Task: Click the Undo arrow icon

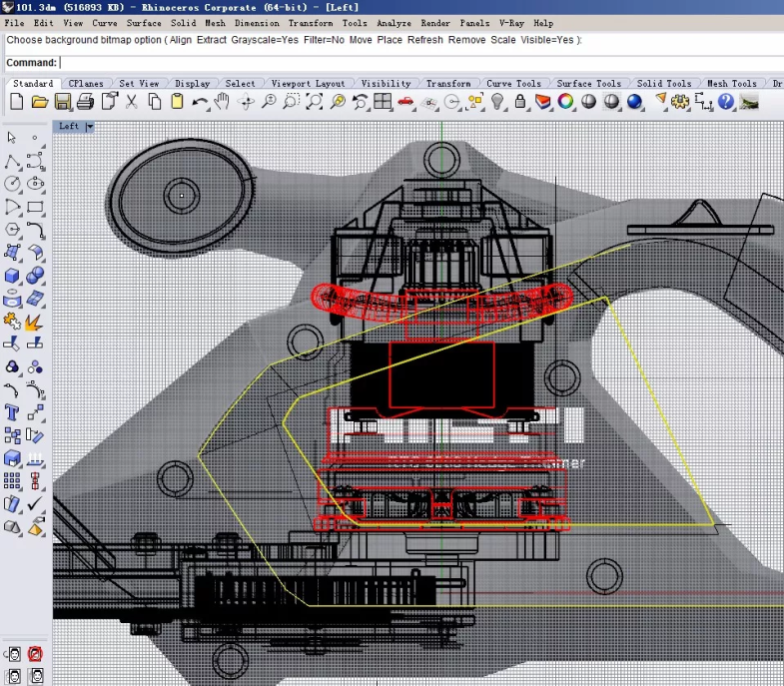Action: pyautogui.click(x=200, y=102)
